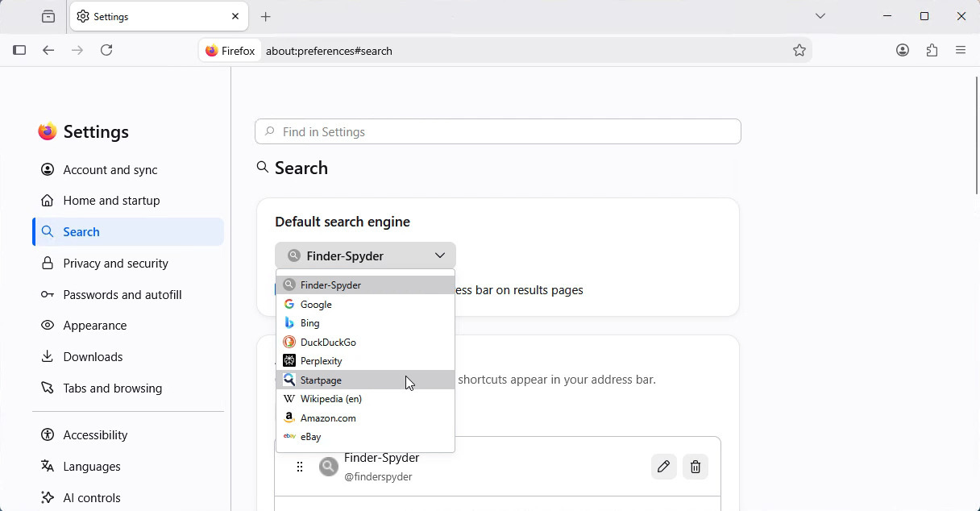
Task: Bookmark this page with the star icon
Action: (799, 50)
